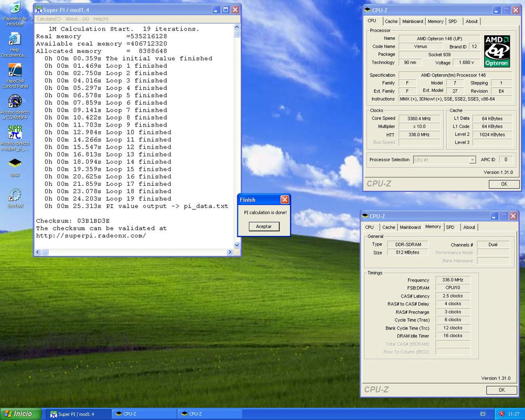This screenshot has height=420, width=525.
Task: Click Super PI vertical scrollbar up arrow
Action: (237, 27)
